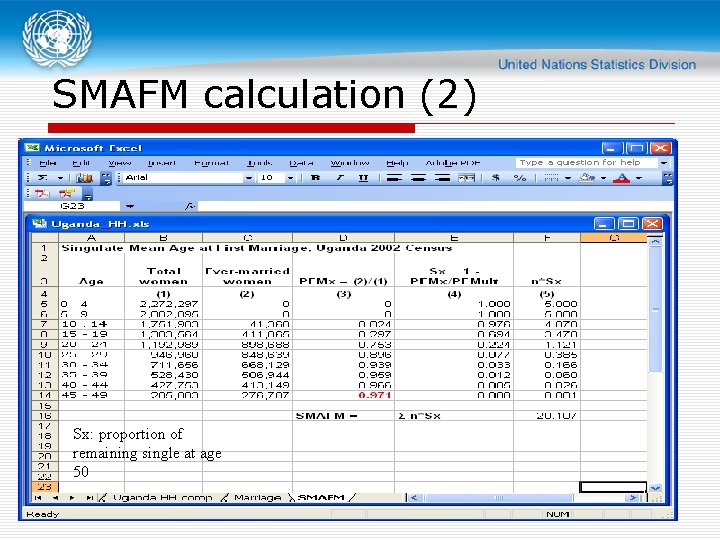This screenshot has height=540, width=720.
Task: Open the Edit menu
Action: coord(81,163)
